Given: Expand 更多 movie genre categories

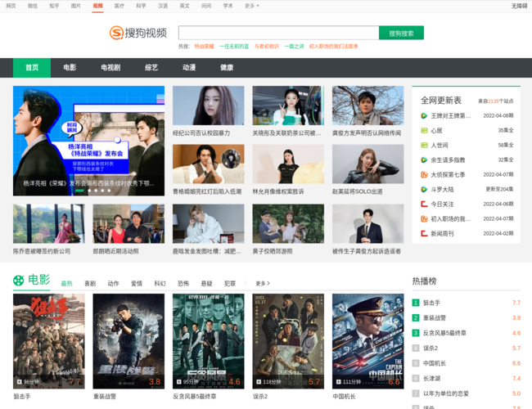Looking at the screenshot, I should tap(263, 284).
